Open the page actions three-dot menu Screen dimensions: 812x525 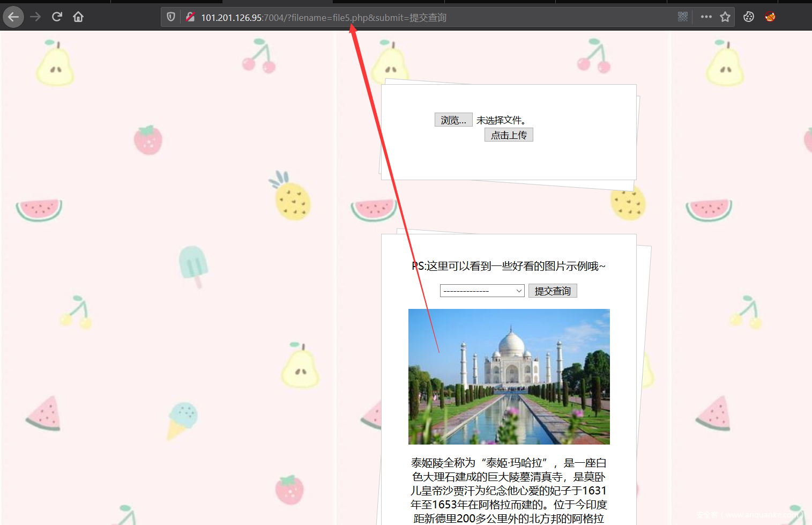(706, 17)
